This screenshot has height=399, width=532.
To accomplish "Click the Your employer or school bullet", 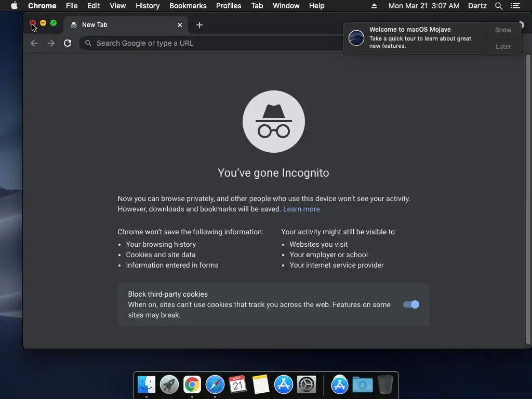I will pyautogui.click(x=328, y=255).
